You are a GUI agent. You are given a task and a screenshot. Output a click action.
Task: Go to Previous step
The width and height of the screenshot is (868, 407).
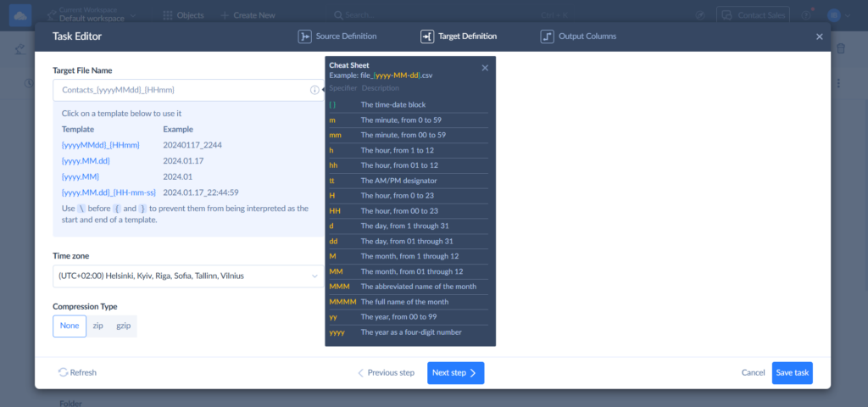coord(386,373)
